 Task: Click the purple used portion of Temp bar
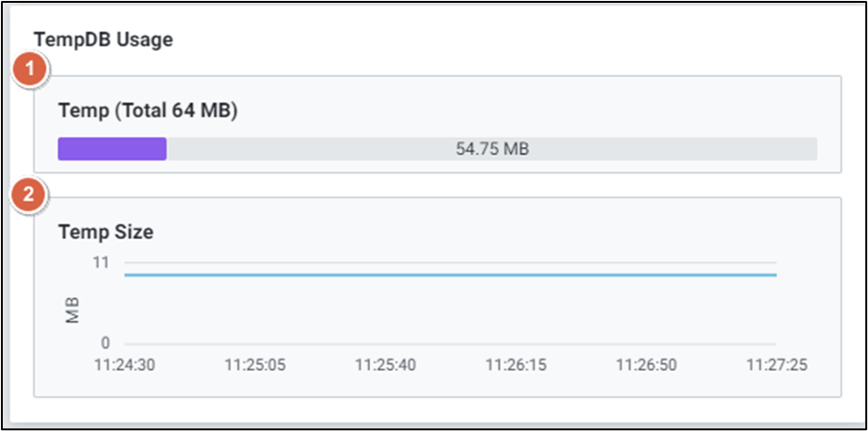pos(111,149)
